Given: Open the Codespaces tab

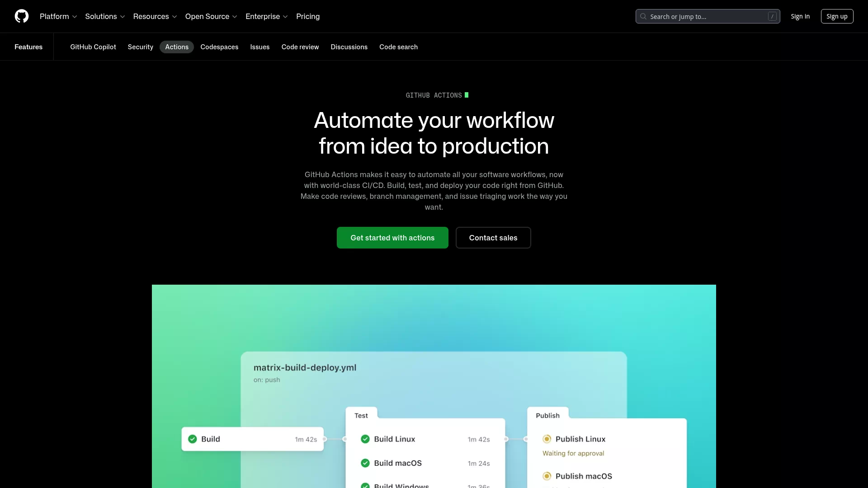Looking at the screenshot, I should [219, 47].
